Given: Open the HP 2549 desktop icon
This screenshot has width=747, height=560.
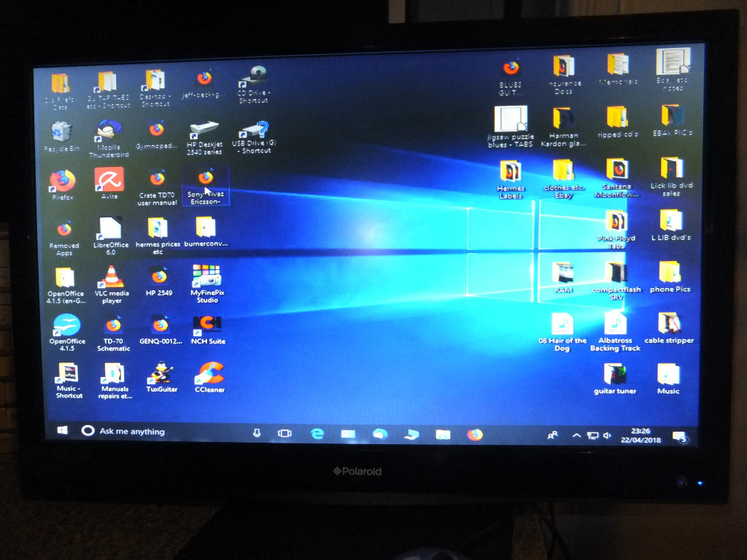Looking at the screenshot, I should tap(159, 281).
